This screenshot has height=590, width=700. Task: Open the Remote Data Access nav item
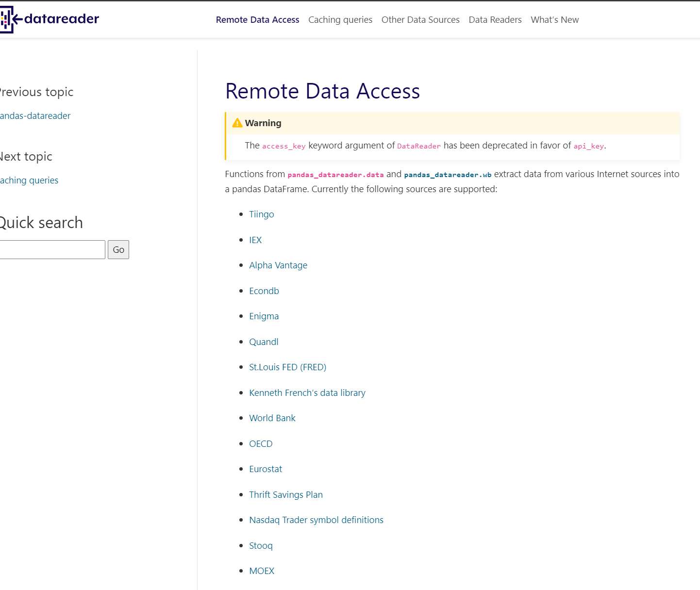[x=257, y=20]
